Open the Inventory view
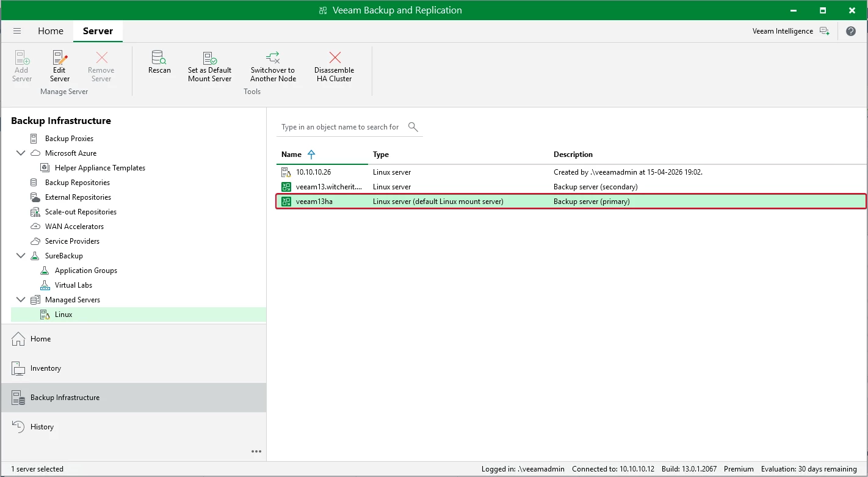This screenshot has width=868, height=477. [x=134, y=368]
